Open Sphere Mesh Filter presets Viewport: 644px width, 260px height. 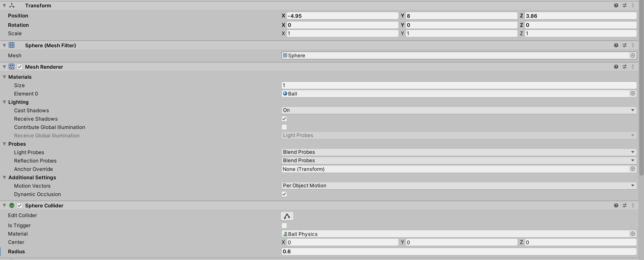625,45
